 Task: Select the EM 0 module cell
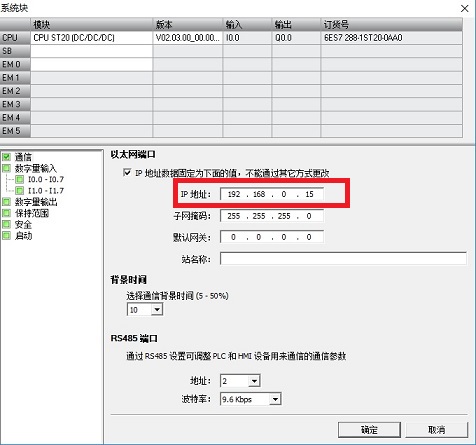[92, 64]
